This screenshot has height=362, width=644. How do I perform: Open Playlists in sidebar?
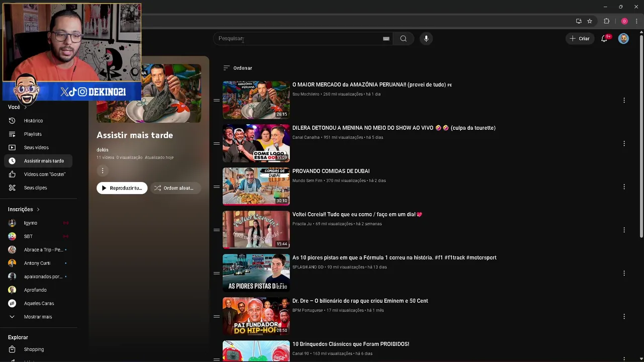pyautogui.click(x=38, y=134)
